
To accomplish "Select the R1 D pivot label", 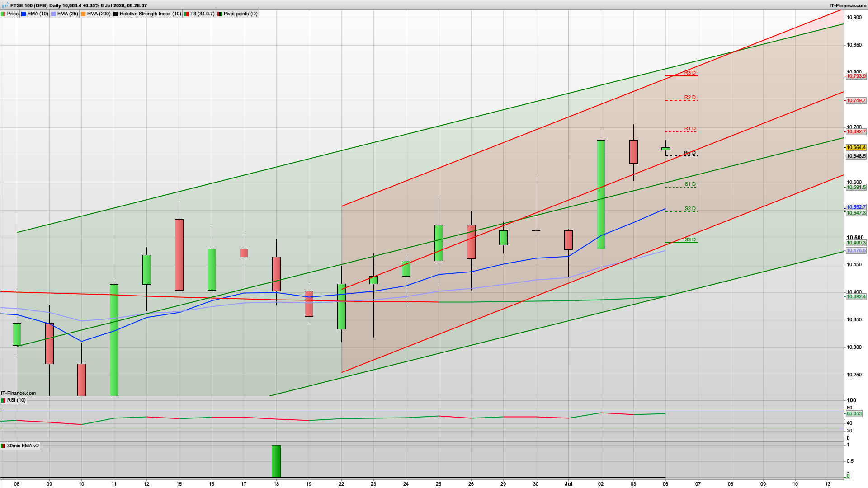I will tap(690, 128).
